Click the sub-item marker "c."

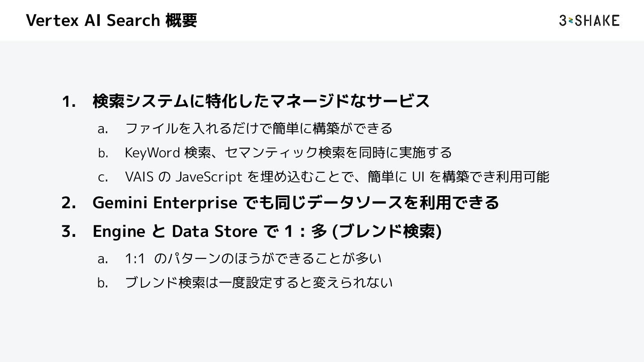103,177
